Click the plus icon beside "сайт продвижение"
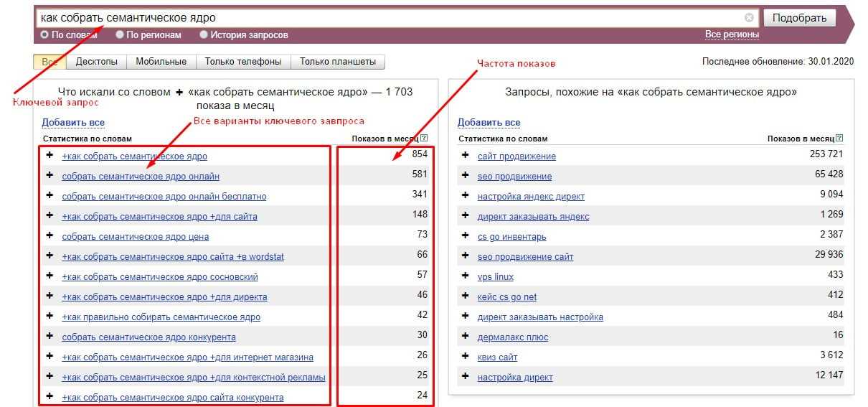 pos(466,155)
